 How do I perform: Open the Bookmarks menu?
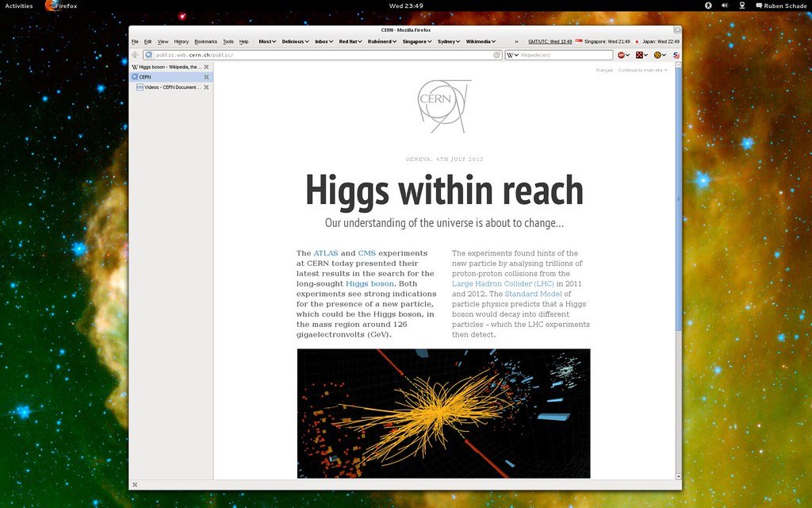(206, 41)
